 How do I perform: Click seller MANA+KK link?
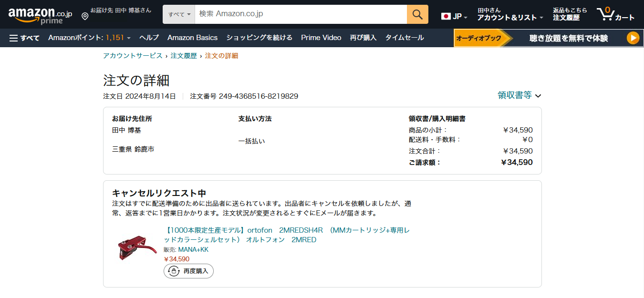pos(193,249)
